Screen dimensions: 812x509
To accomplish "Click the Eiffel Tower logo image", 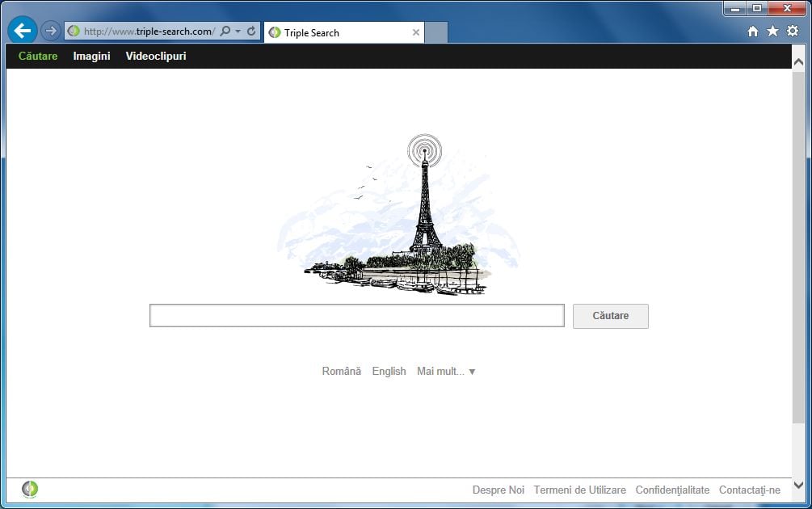I will (x=398, y=214).
